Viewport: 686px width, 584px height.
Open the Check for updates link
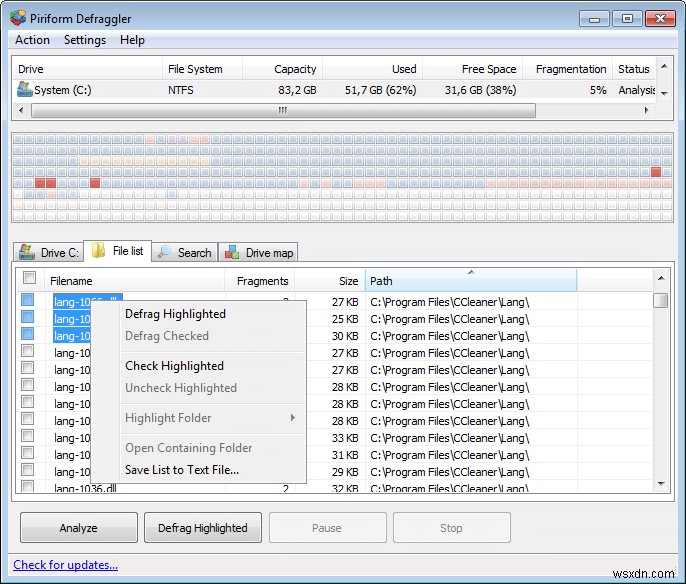[x=66, y=565]
